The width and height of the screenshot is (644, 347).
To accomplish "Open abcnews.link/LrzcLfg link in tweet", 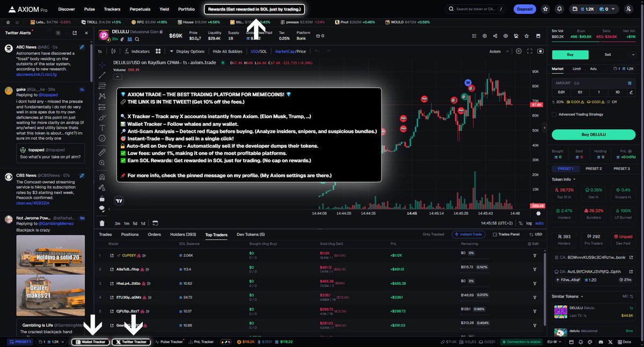I will (x=36, y=74).
